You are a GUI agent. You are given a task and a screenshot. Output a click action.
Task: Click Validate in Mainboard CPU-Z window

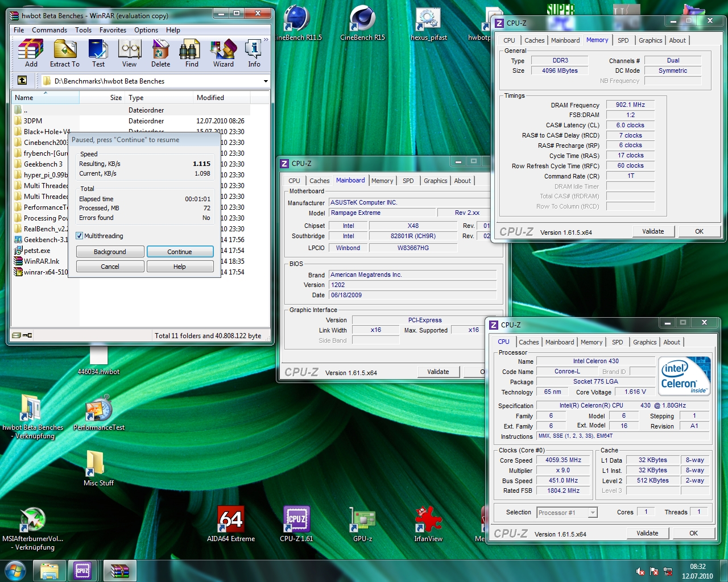pos(438,372)
